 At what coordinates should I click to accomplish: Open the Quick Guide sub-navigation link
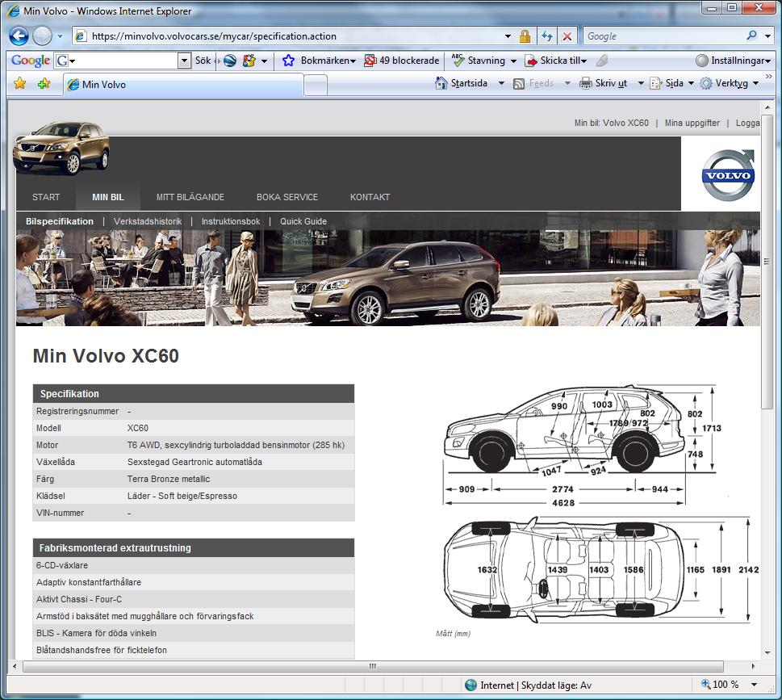coord(303,221)
